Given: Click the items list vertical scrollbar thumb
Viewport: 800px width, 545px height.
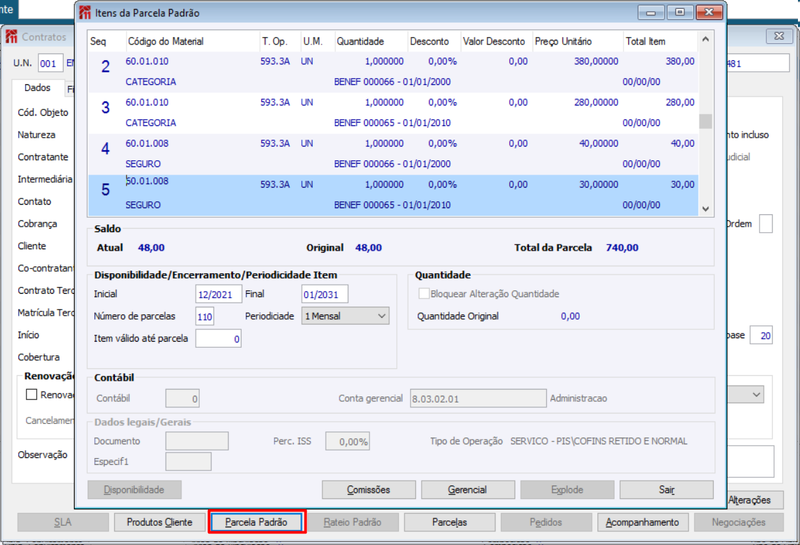Looking at the screenshot, I should tap(706, 121).
